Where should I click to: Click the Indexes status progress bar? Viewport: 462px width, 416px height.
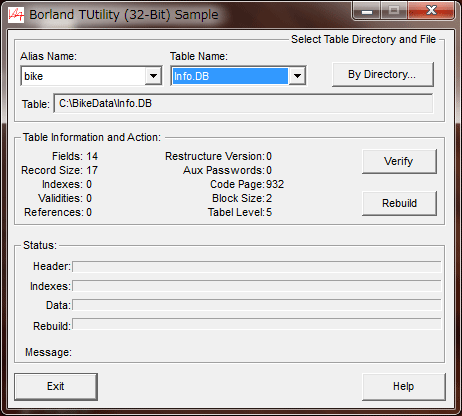257,286
